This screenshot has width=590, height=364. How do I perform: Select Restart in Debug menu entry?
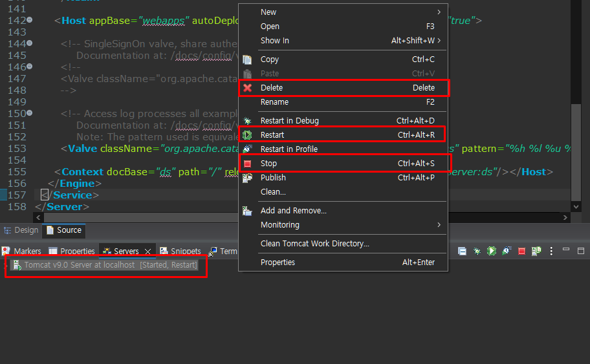point(343,121)
